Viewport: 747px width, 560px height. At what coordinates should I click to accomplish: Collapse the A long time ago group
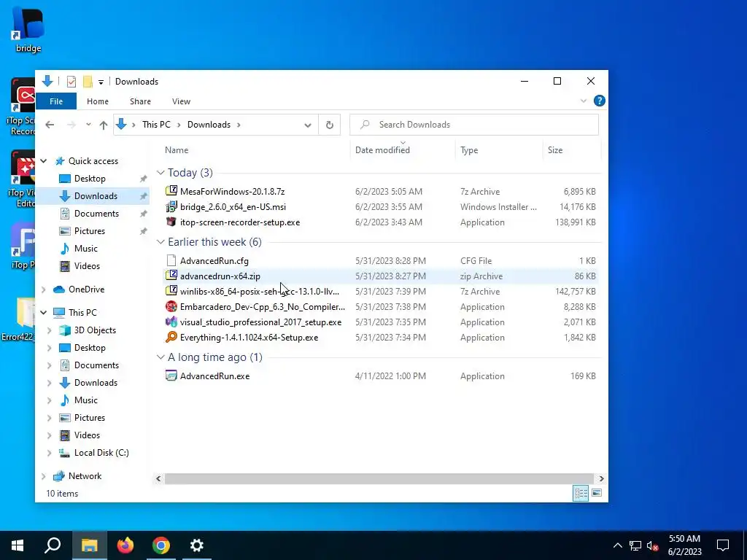pyautogui.click(x=160, y=357)
